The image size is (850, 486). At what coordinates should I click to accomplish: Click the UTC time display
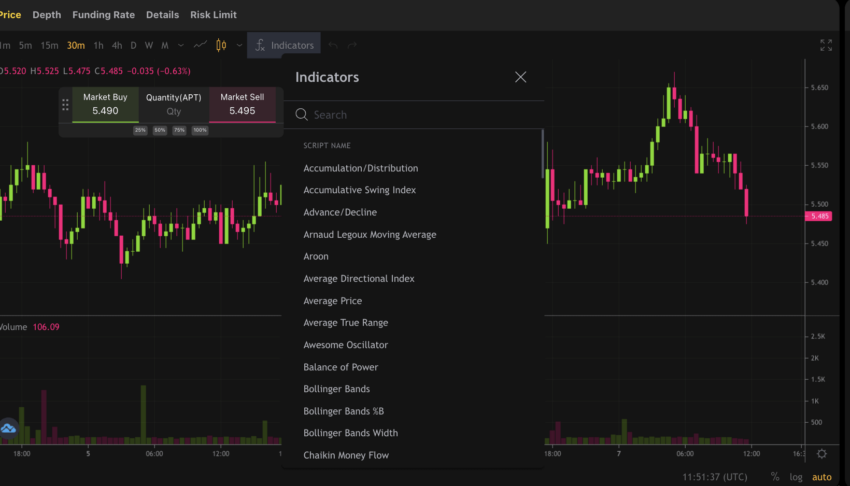[x=714, y=477]
